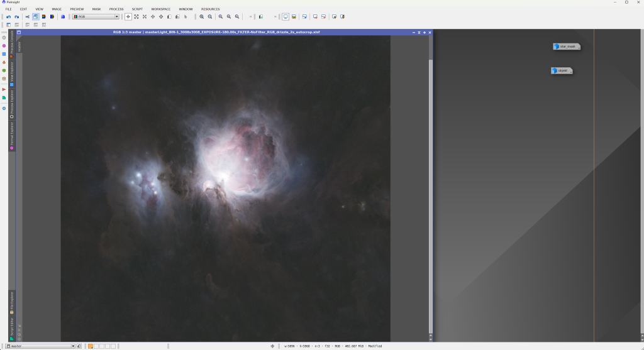The image size is (644, 350).
Task: Open the SCRIPT menu
Action: click(x=137, y=9)
